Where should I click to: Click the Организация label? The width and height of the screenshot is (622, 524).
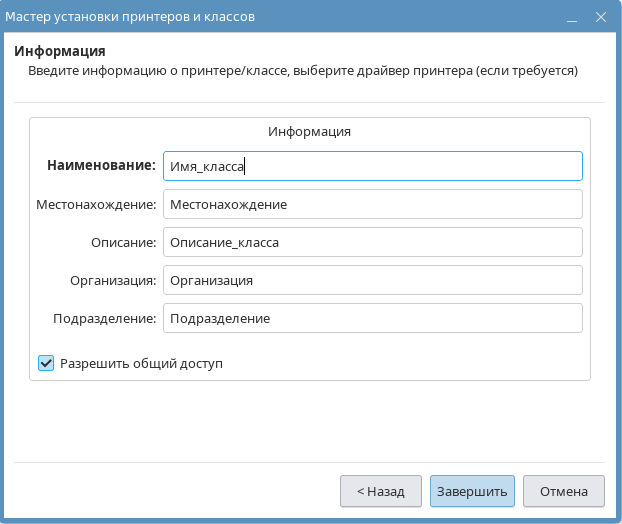(113, 280)
